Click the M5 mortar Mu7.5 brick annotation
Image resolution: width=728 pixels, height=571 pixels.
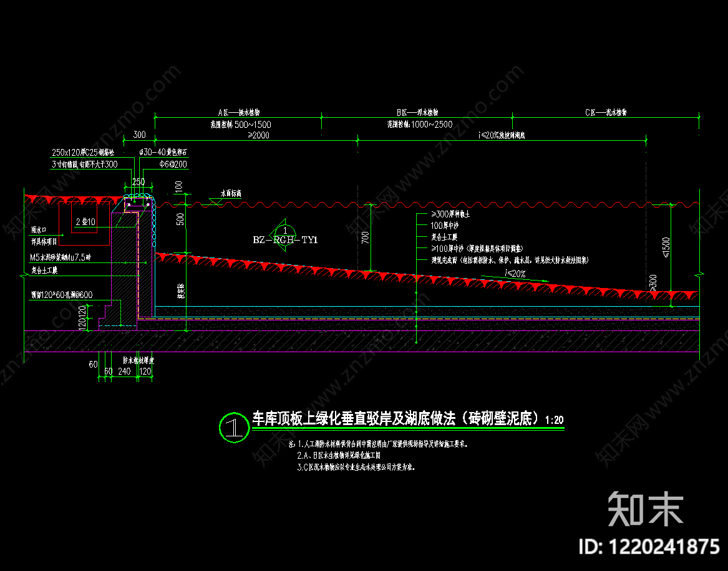click(61, 257)
